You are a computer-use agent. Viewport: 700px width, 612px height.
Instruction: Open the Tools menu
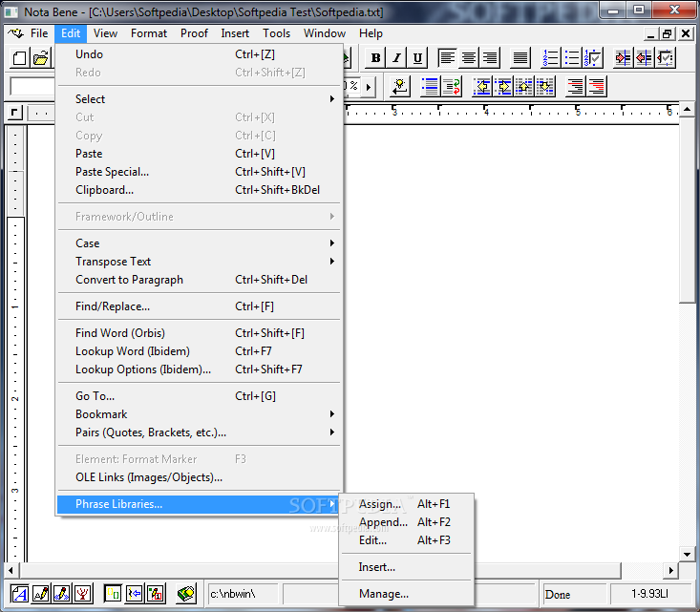click(276, 33)
